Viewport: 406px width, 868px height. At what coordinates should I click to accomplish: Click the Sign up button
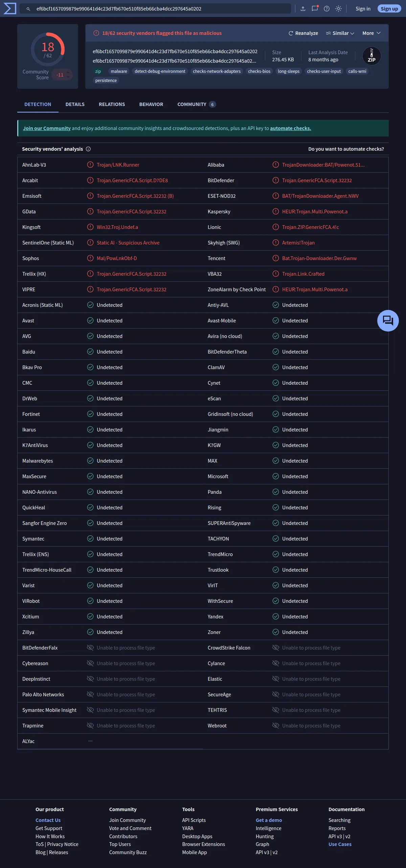coord(389,9)
